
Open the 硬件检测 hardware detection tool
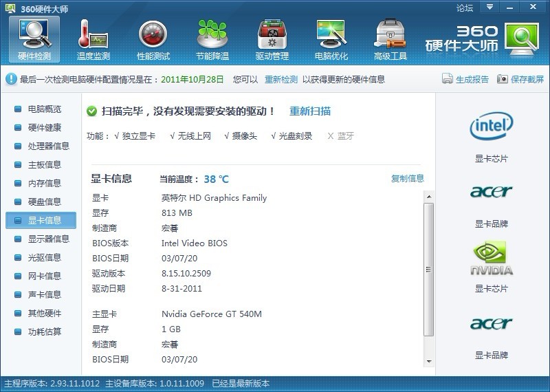click(34, 39)
